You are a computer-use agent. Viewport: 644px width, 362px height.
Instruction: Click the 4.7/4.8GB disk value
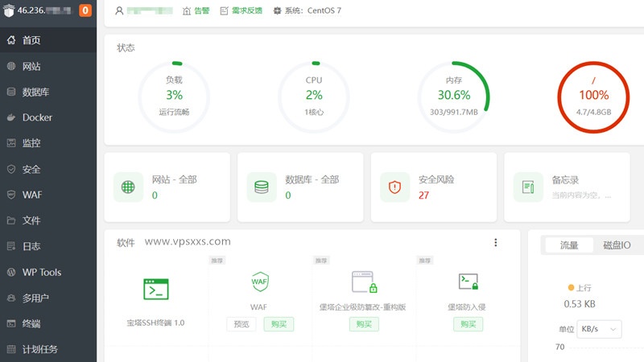(x=593, y=112)
